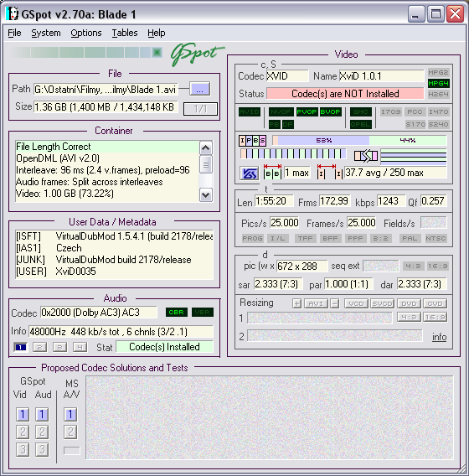Click the AVID indicator
The height and width of the screenshot is (476, 469).
point(250,112)
